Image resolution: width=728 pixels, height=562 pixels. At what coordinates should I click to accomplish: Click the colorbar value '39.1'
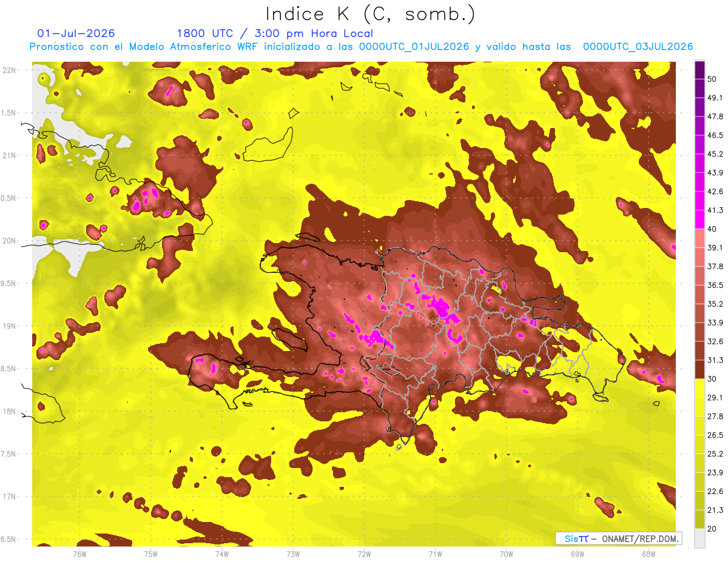click(x=715, y=247)
